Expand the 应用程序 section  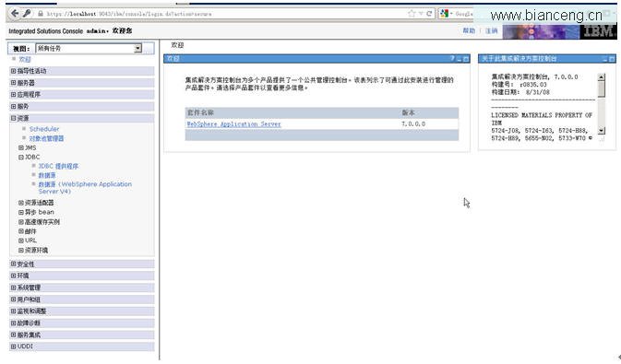14,95
